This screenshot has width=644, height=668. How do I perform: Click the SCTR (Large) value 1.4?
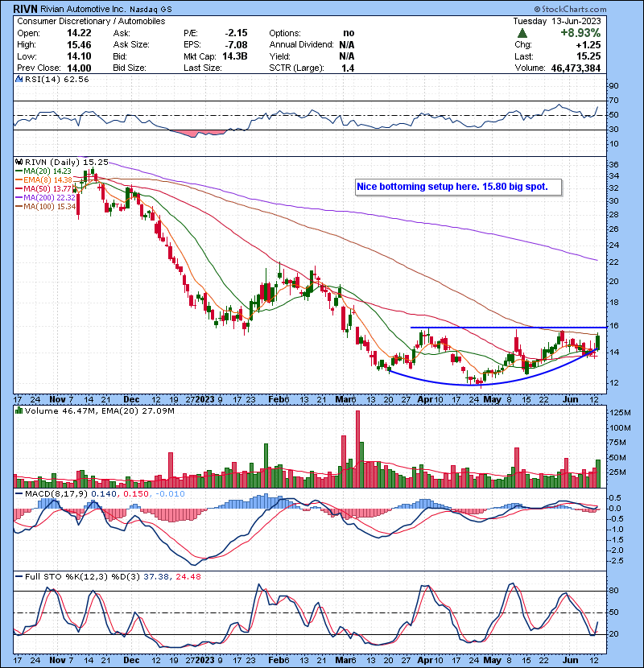coord(348,68)
